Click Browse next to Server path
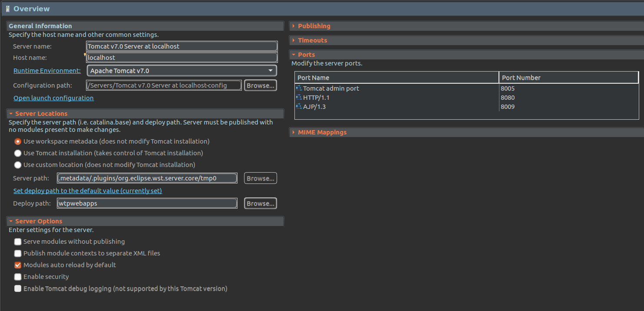644x311 pixels. (261, 178)
